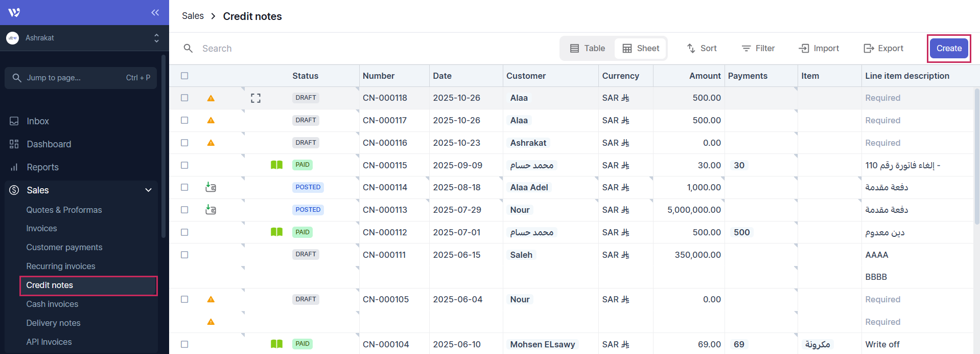
Task: Click the Sales breadcrumb link
Action: (193, 16)
